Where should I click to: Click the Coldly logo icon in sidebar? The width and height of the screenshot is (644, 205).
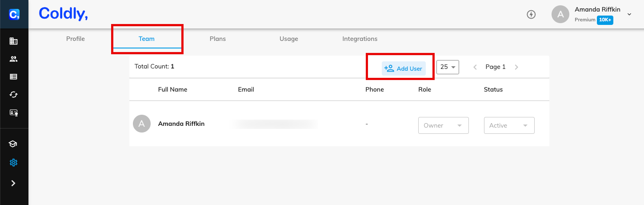point(13,14)
